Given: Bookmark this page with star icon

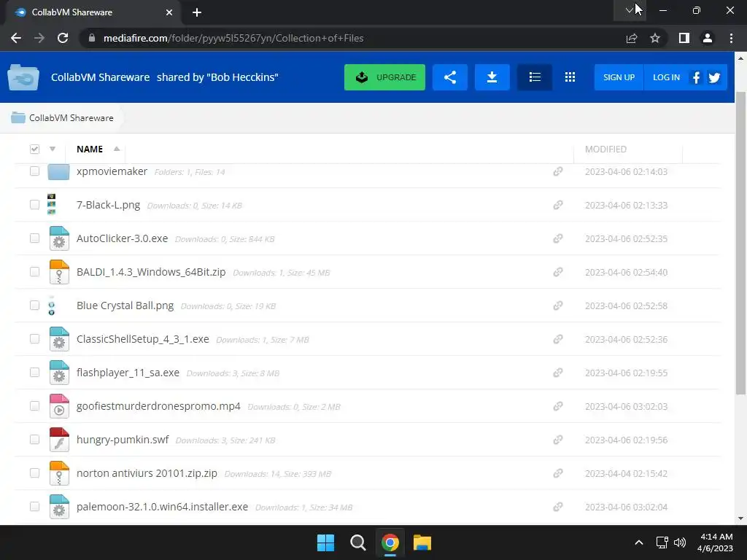Looking at the screenshot, I should click(x=655, y=38).
